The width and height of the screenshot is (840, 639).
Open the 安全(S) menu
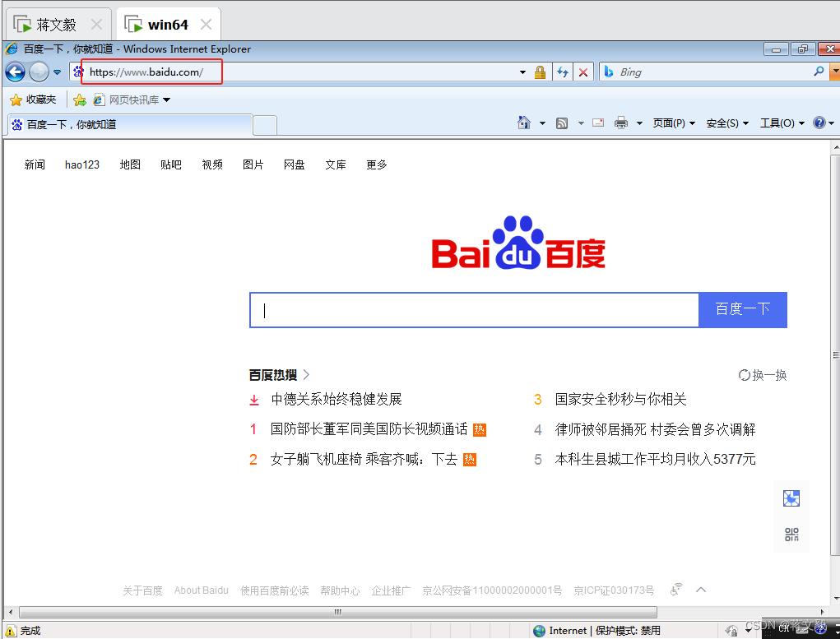727,123
